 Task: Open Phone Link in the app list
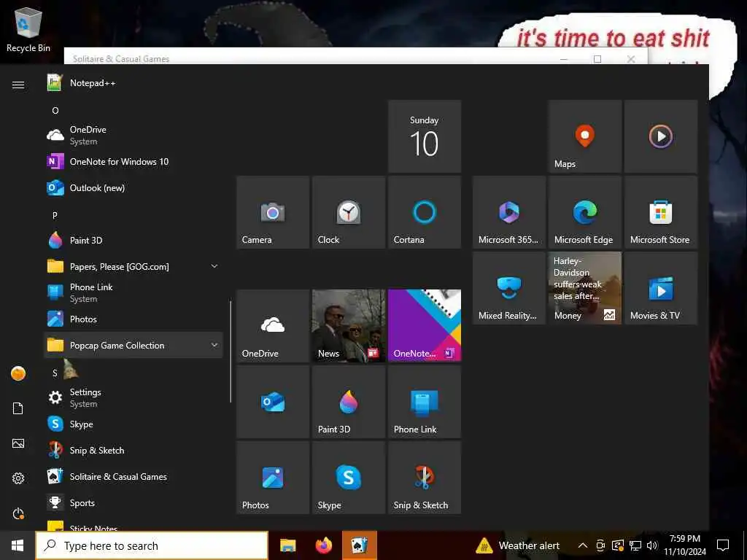133,293
